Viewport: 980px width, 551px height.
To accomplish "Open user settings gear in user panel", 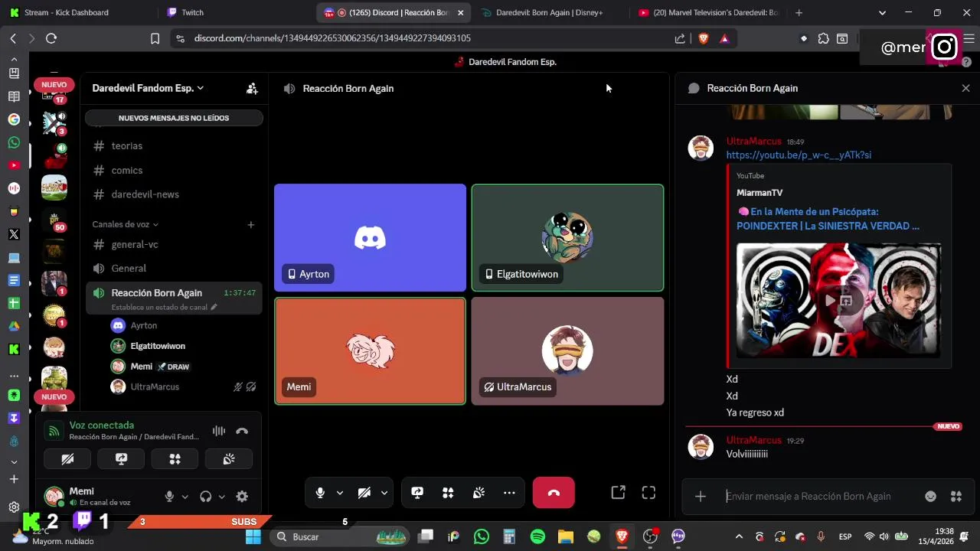I will coord(242,497).
